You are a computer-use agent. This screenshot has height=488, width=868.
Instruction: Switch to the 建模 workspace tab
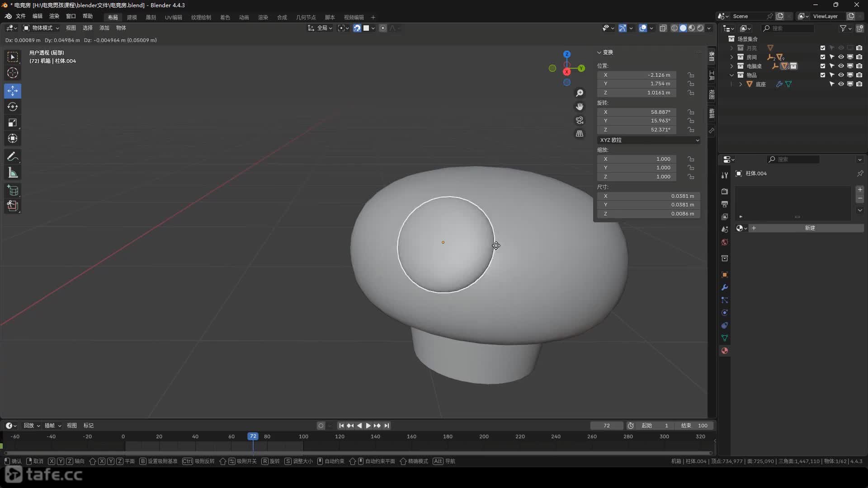(132, 17)
